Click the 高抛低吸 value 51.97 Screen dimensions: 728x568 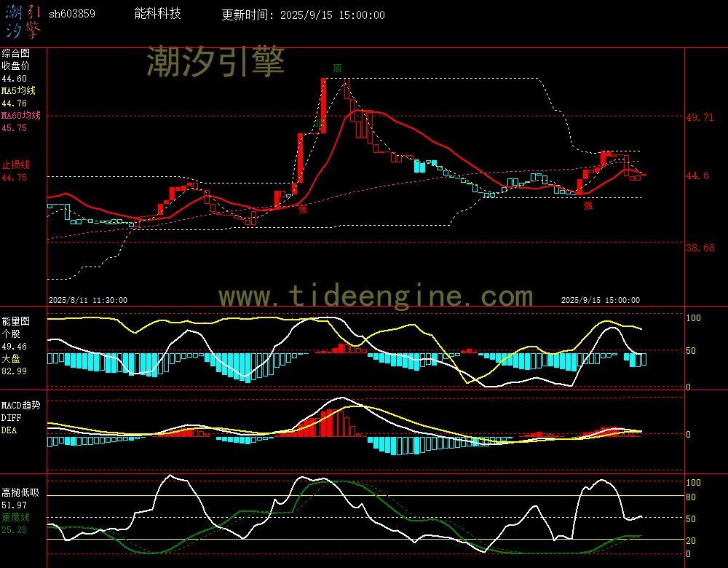tap(15, 505)
